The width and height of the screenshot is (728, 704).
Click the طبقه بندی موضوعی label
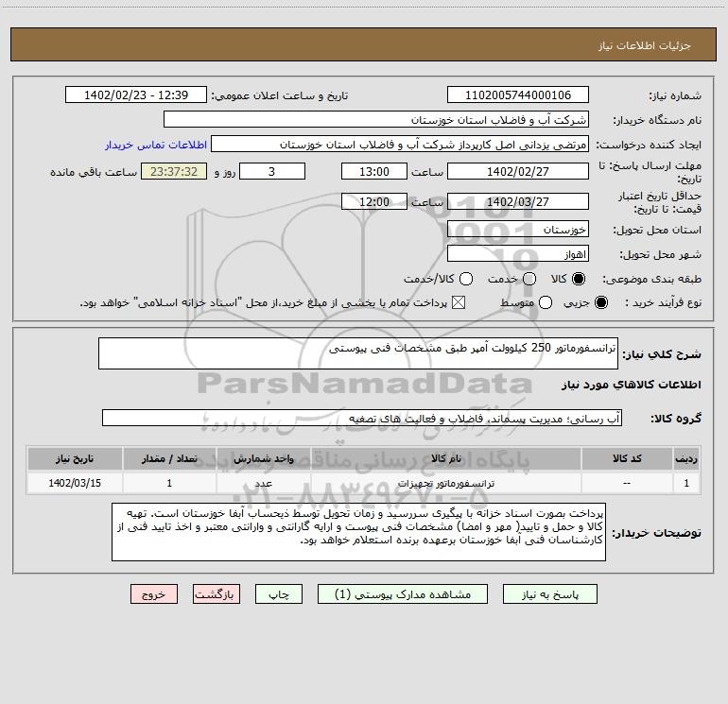pos(651,279)
